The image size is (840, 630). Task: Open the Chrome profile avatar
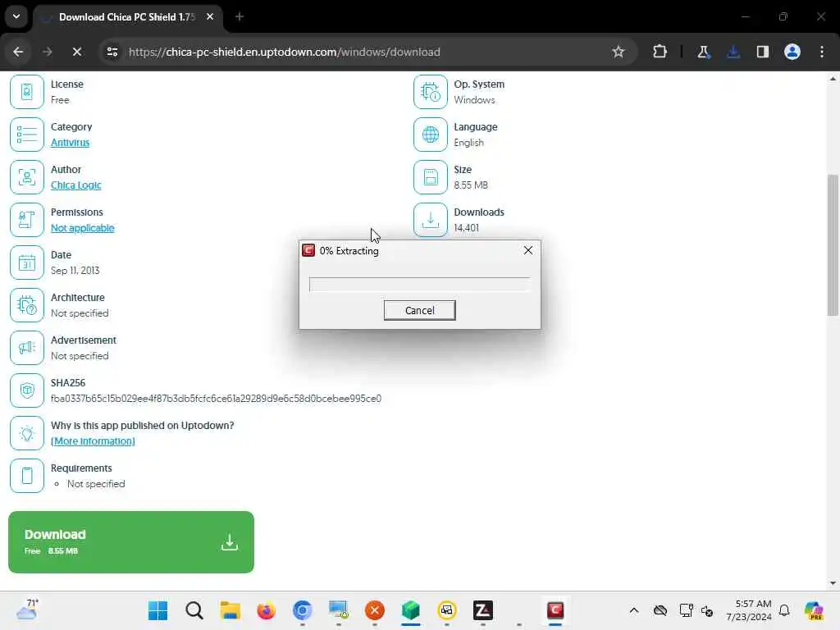coord(792,52)
